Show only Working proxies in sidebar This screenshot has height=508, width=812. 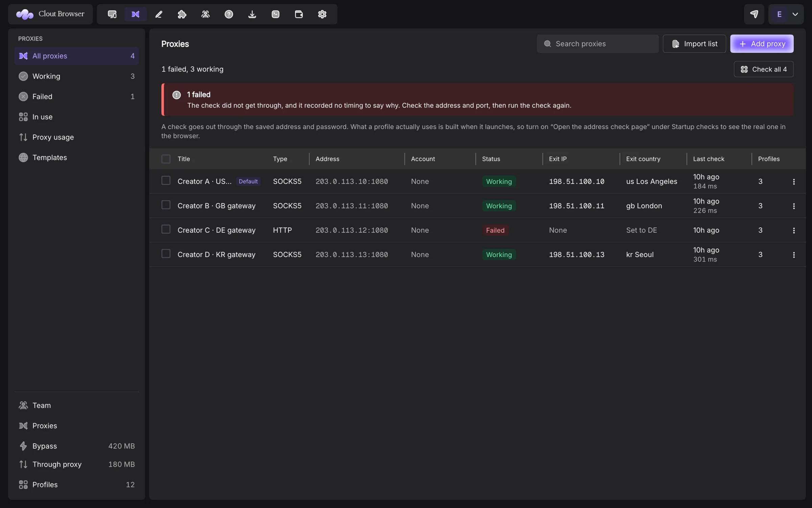click(x=76, y=76)
